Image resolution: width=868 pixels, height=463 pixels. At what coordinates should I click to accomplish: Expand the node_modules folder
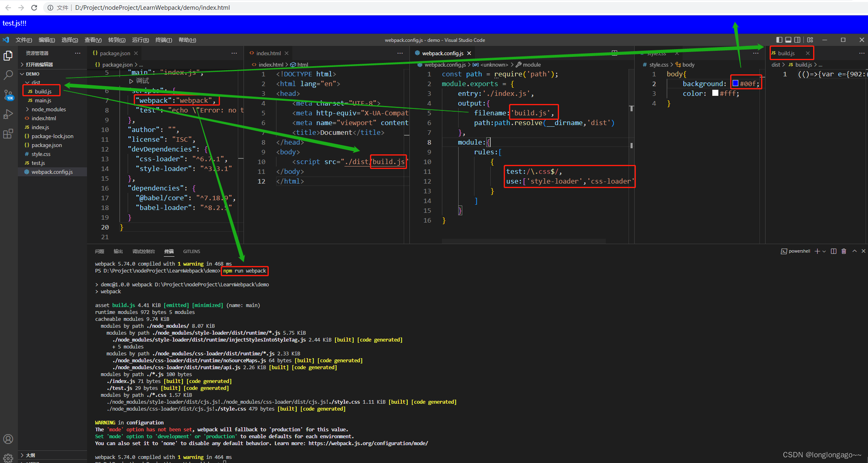pyautogui.click(x=53, y=109)
